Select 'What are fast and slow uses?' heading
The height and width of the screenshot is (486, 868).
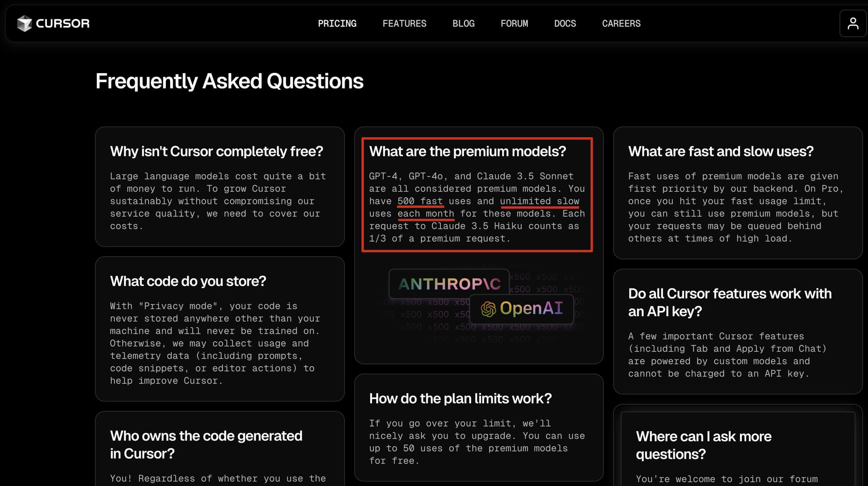[x=721, y=151]
